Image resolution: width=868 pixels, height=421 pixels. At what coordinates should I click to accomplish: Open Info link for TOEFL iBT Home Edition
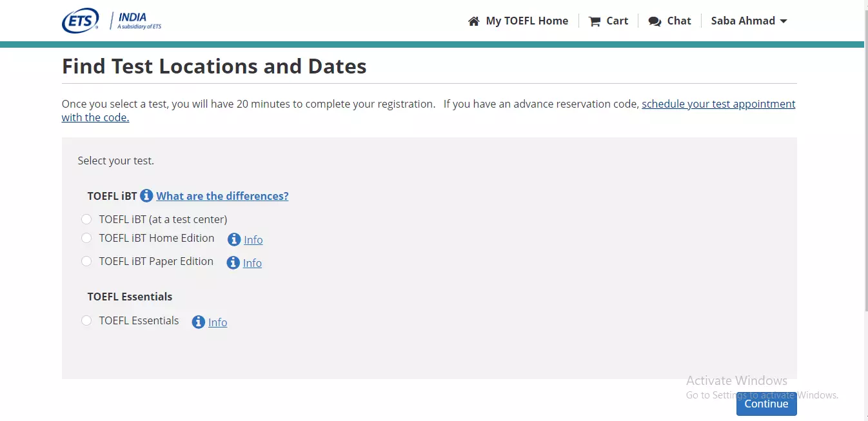click(253, 240)
